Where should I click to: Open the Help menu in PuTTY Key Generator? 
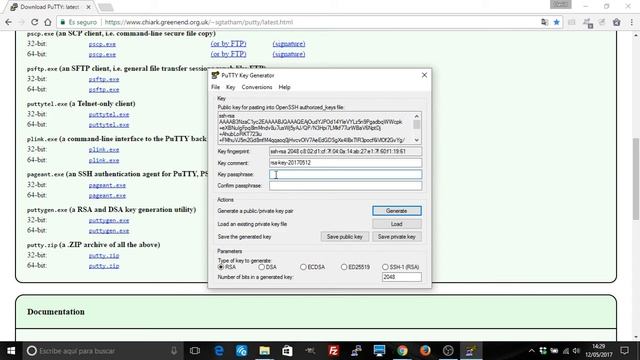click(x=284, y=87)
